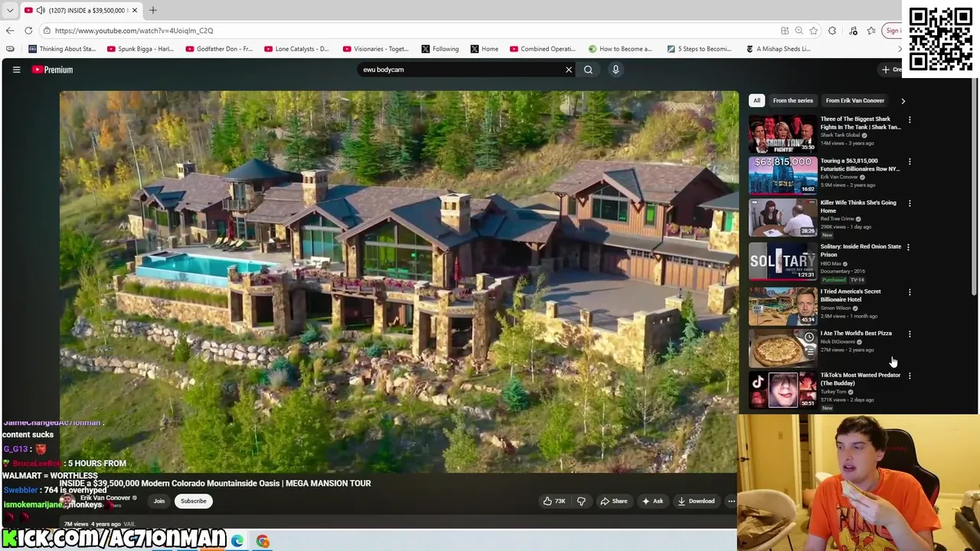Select the YouTube URL in the address bar
This screenshot has height=551, width=980.
(134, 31)
